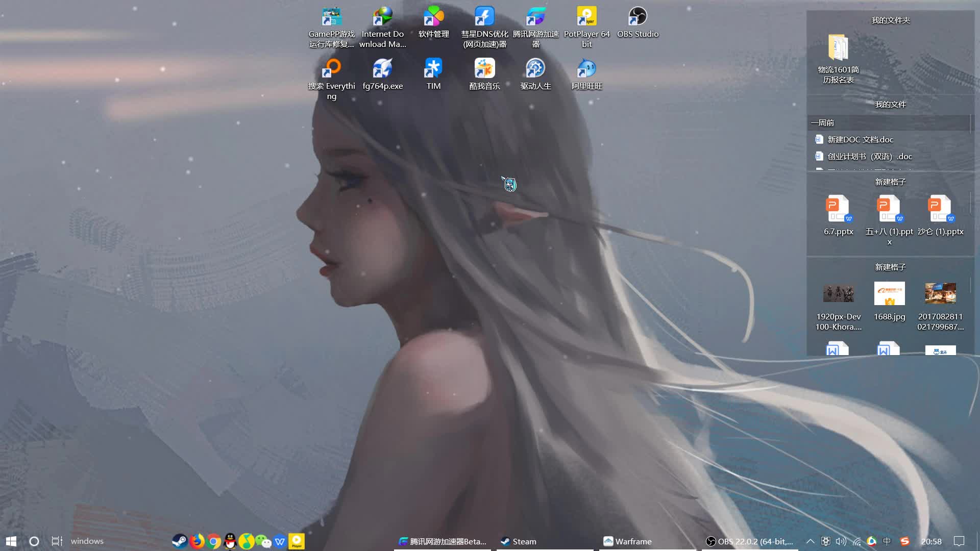Expand hidden system tray icons

810,541
